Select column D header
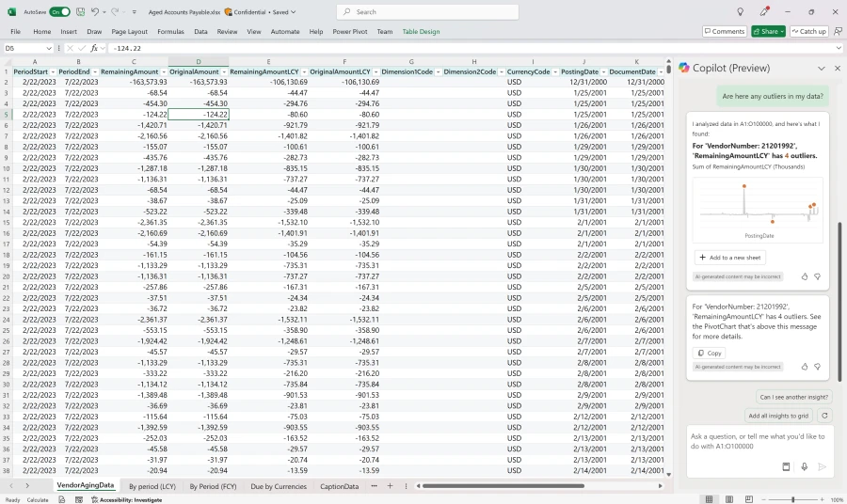Image resolution: width=847 pixels, height=504 pixels. [x=199, y=61]
